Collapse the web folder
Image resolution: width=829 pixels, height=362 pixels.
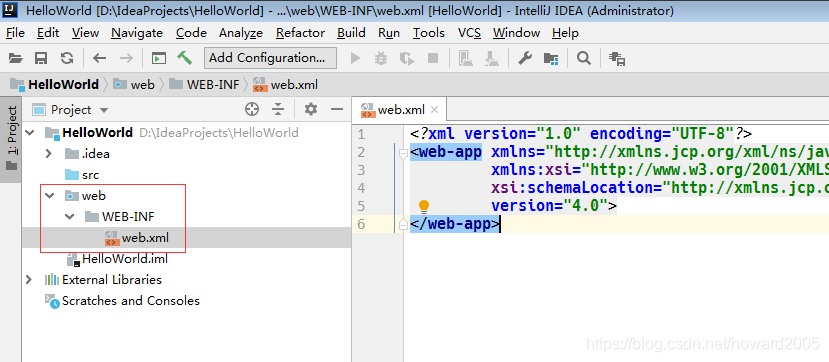click(49, 196)
